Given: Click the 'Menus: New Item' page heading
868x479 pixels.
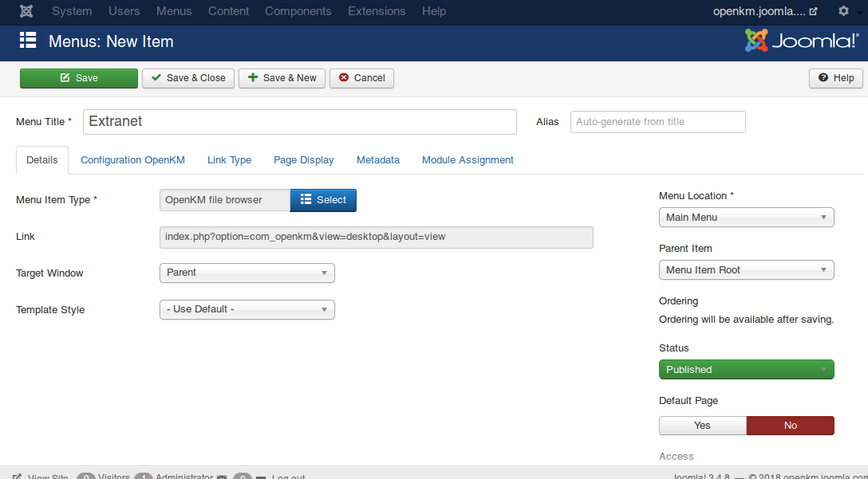Looking at the screenshot, I should coord(111,41).
